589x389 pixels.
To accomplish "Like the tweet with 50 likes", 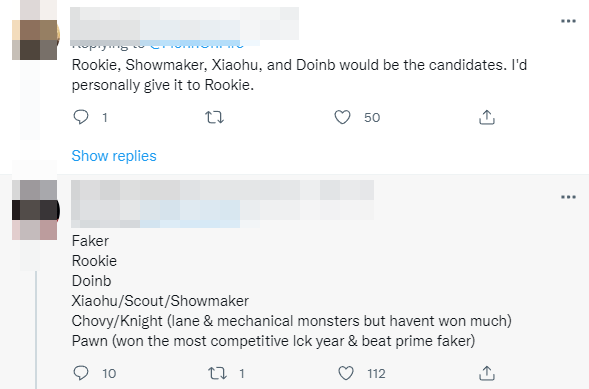I will [x=342, y=117].
